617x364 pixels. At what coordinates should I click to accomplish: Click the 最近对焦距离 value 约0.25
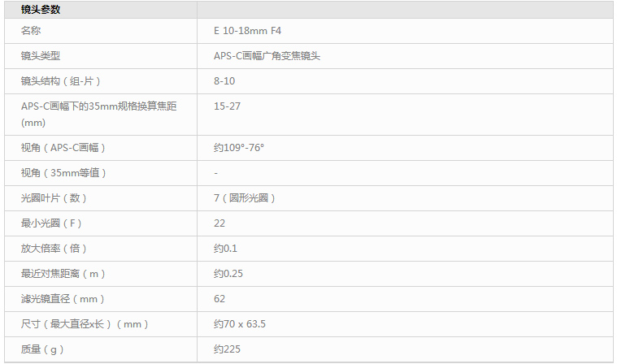[x=228, y=274]
